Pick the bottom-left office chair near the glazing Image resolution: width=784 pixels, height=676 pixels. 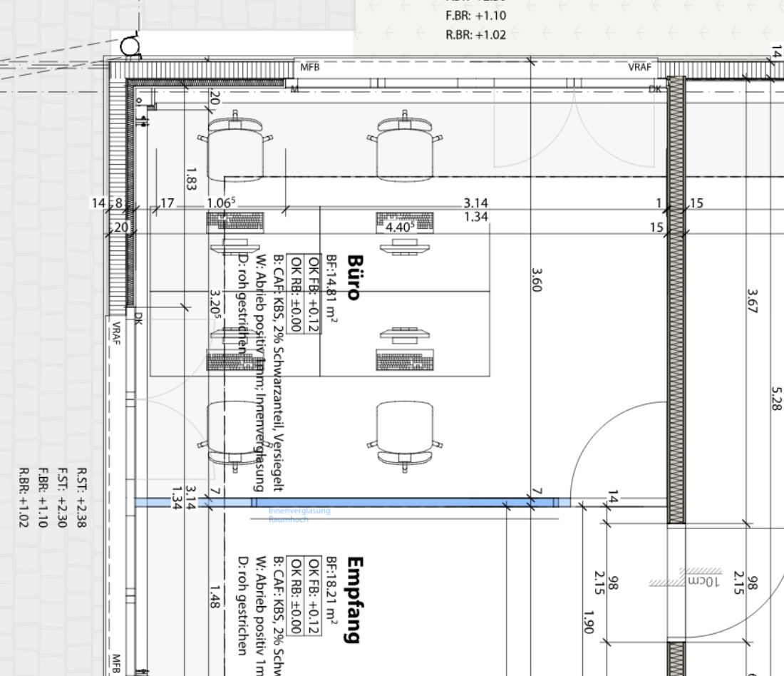click(x=235, y=434)
